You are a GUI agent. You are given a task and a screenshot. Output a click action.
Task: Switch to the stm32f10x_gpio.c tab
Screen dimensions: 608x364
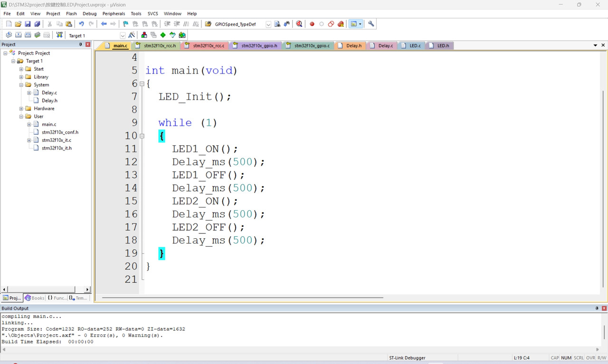click(308, 46)
